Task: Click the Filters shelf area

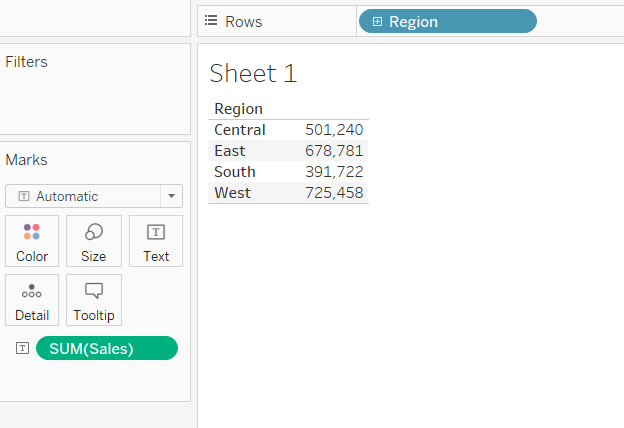Action: (95, 95)
